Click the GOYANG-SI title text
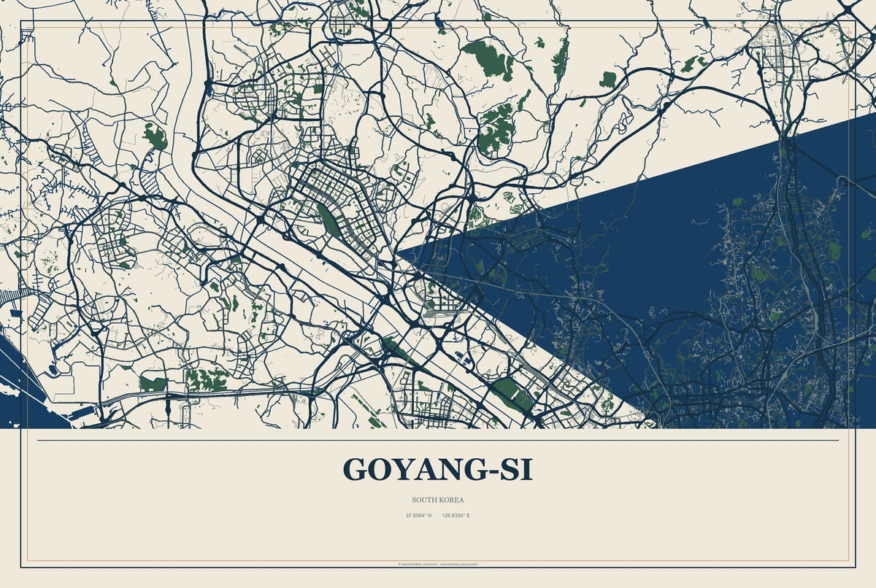 [x=438, y=470]
